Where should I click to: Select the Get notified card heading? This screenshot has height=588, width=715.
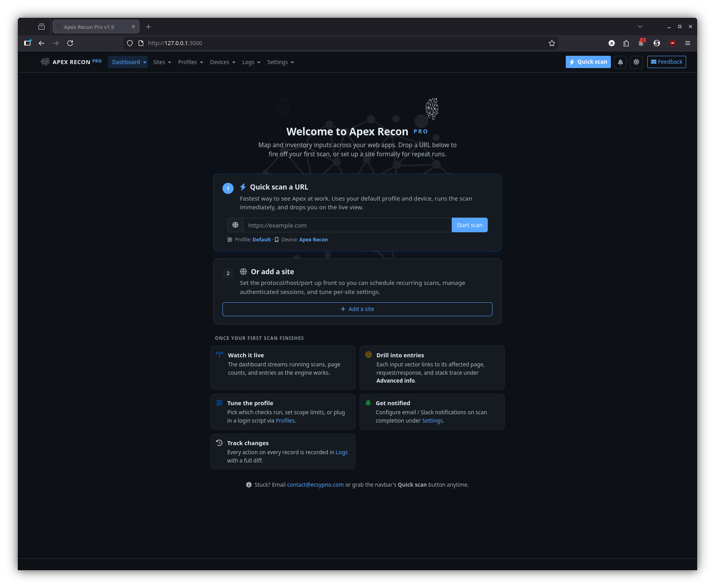[x=393, y=403]
